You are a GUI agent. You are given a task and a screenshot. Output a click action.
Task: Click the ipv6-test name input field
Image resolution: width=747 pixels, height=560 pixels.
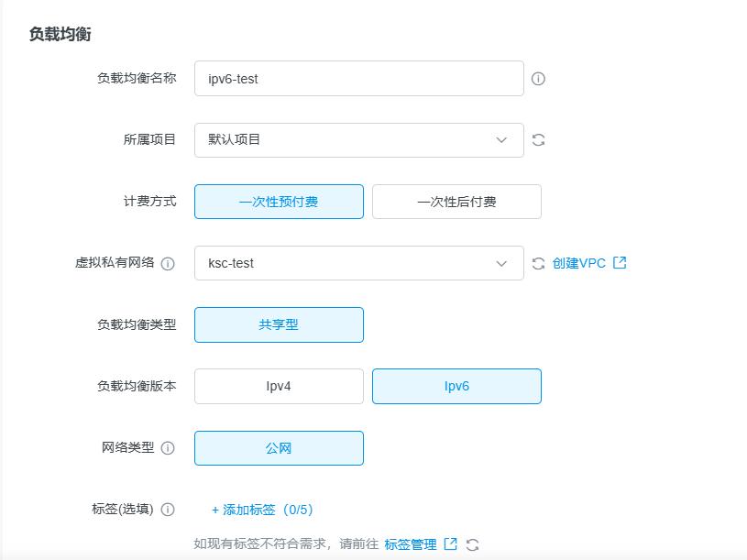pyautogui.click(x=358, y=79)
